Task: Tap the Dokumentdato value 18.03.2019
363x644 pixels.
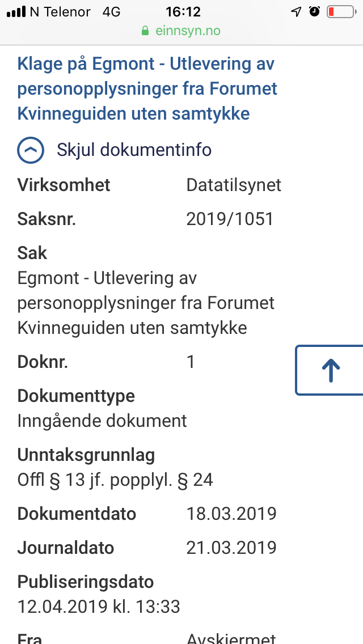Action: (x=231, y=514)
